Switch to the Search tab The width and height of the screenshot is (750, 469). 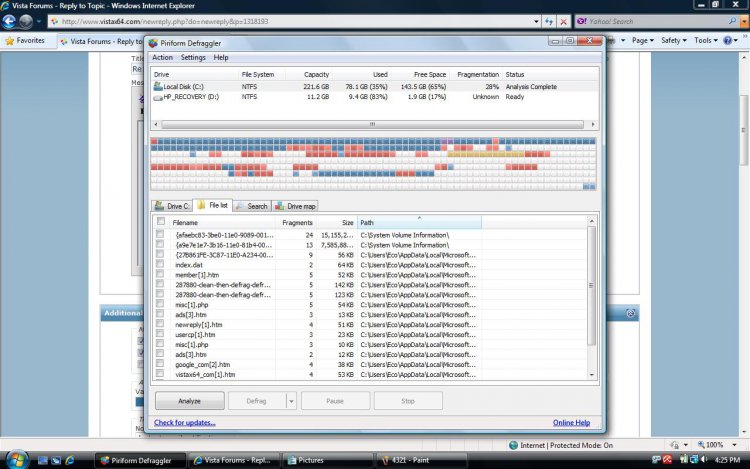point(252,206)
